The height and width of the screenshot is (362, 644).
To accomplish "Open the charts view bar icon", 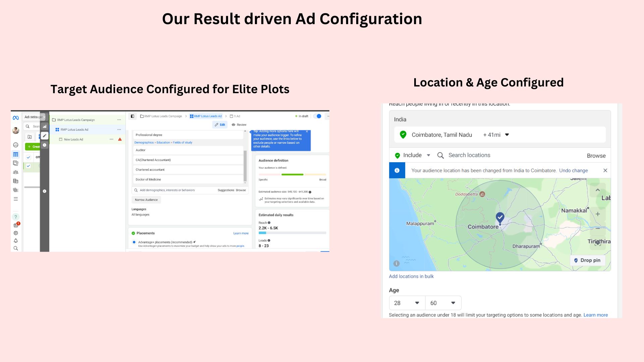I will click(45, 126).
